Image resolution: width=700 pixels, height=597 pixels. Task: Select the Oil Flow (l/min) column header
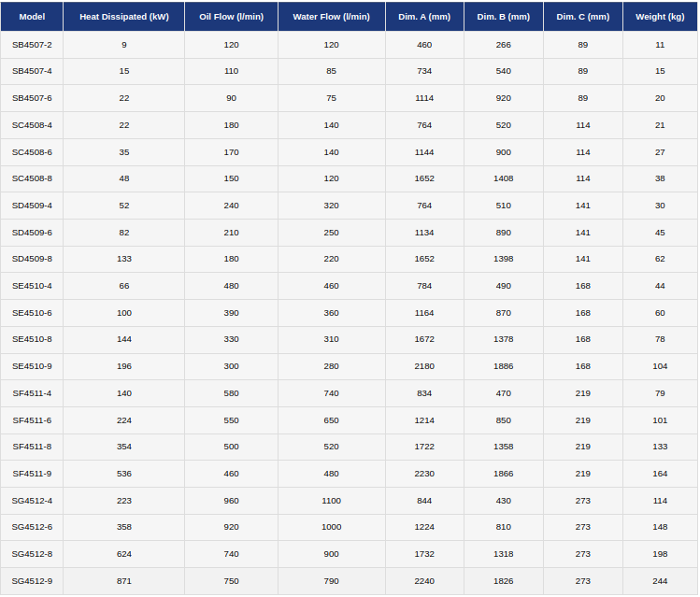pyautogui.click(x=231, y=17)
